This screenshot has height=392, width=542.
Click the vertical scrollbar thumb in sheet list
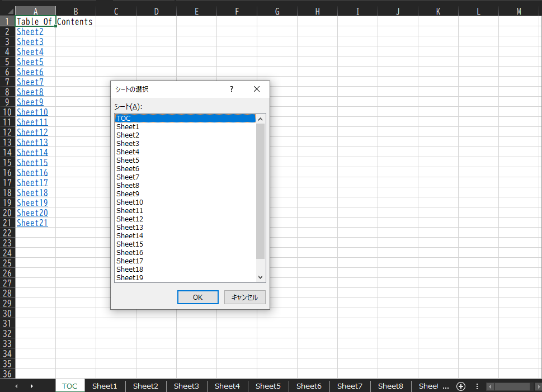click(260, 191)
